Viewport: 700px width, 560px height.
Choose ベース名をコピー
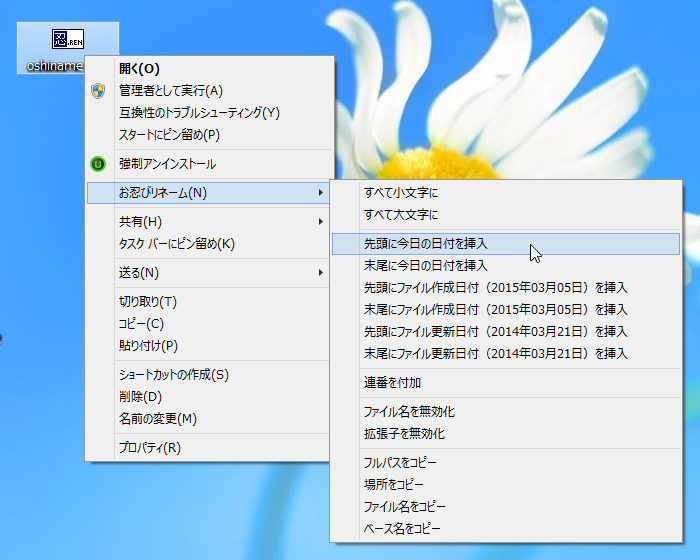click(x=506, y=528)
